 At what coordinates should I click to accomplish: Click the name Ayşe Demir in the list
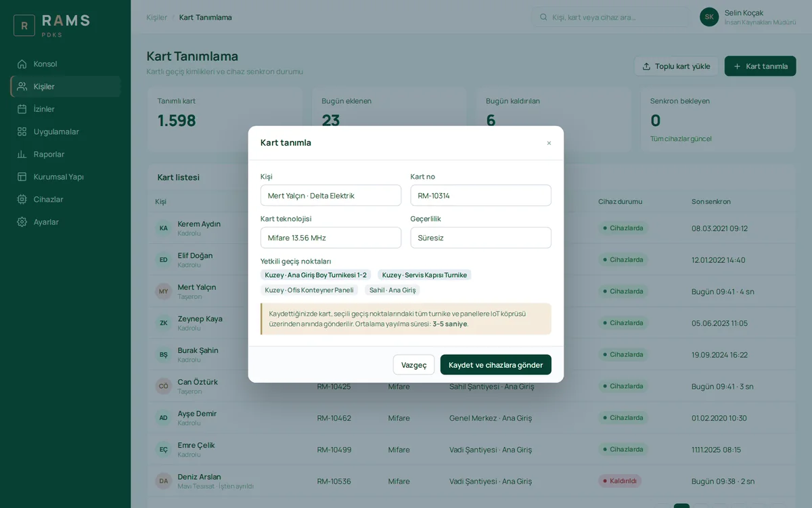coord(197,414)
